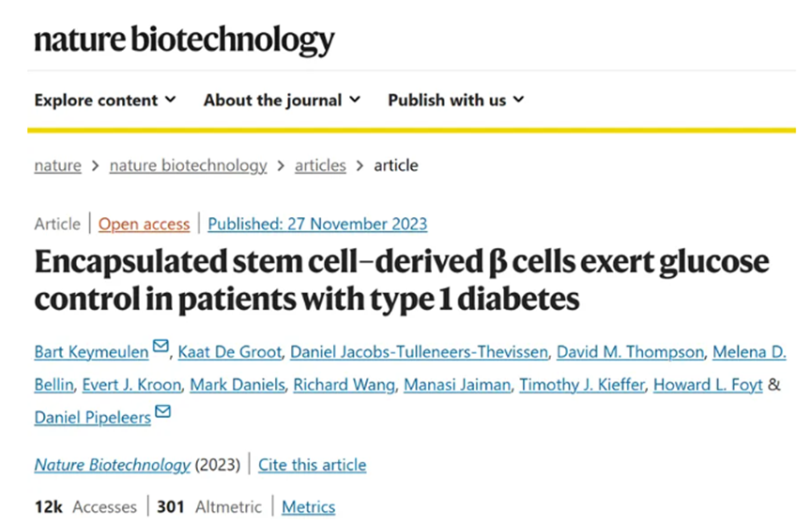This screenshot has width=812, height=525.
Task: Open the About the journal dropdown
Action: click(x=282, y=100)
